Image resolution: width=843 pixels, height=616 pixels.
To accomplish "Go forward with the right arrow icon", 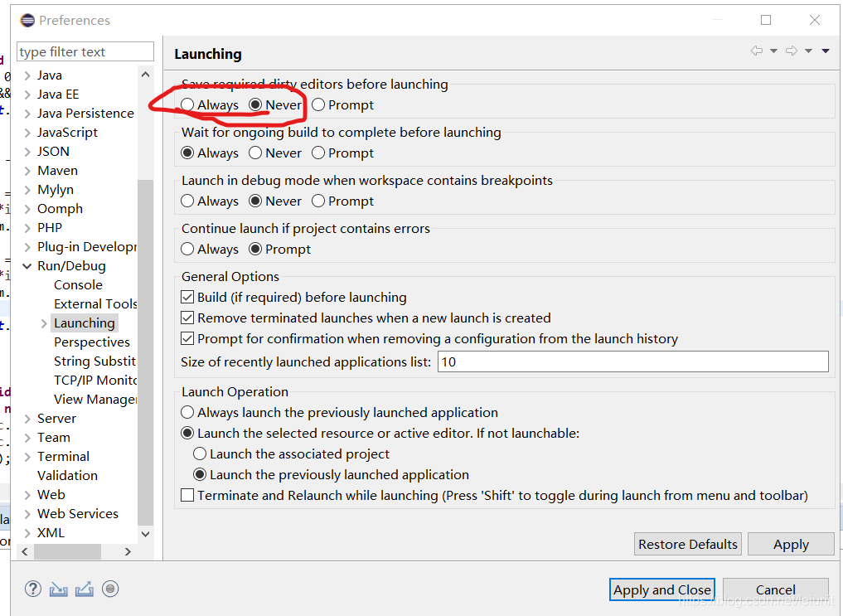I will point(792,51).
